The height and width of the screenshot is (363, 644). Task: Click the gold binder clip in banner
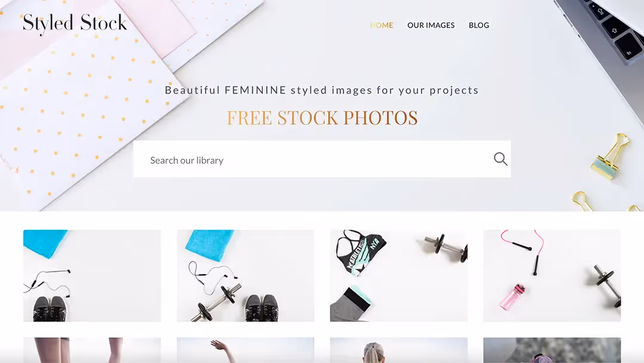coord(612,156)
